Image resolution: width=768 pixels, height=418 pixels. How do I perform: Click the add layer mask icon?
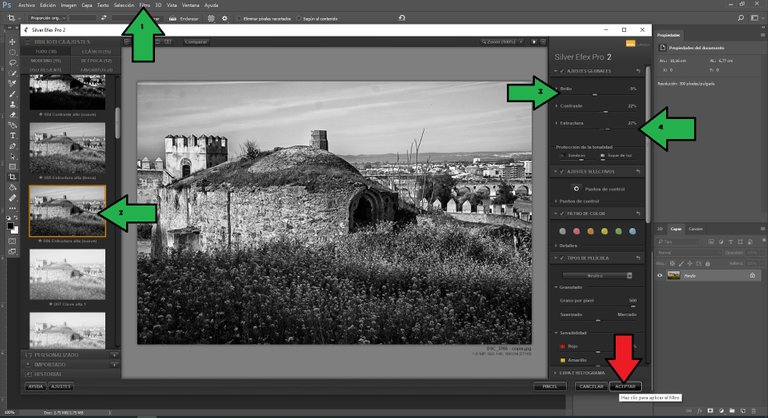pyautogui.click(x=710, y=411)
